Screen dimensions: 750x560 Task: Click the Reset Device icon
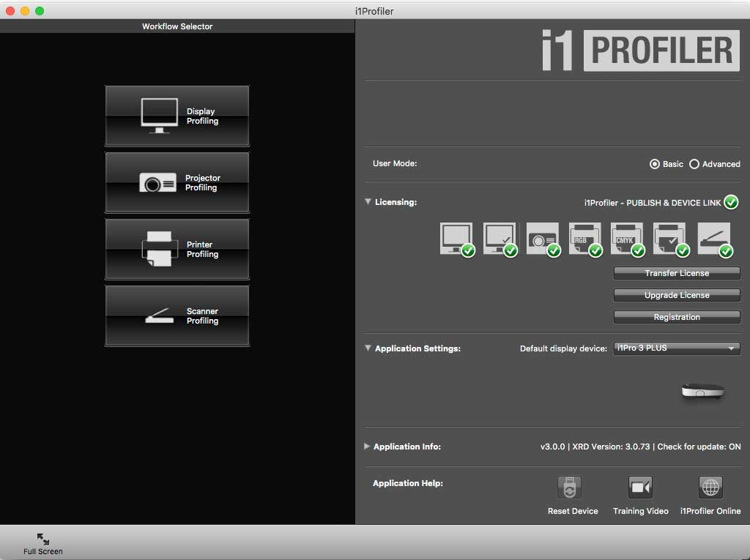pyautogui.click(x=569, y=488)
